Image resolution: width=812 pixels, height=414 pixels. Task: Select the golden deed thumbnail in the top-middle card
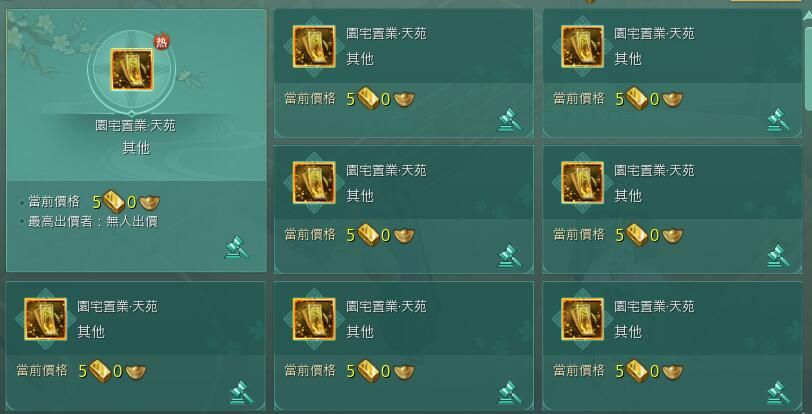[314, 47]
